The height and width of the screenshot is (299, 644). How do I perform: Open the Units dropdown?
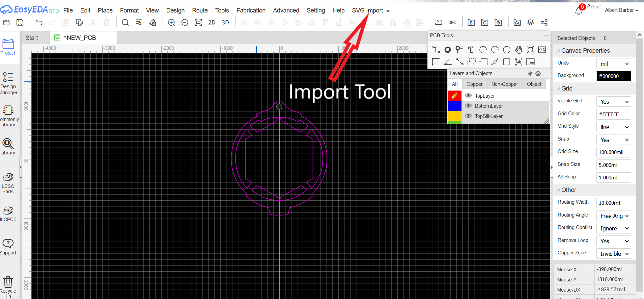(614, 64)
